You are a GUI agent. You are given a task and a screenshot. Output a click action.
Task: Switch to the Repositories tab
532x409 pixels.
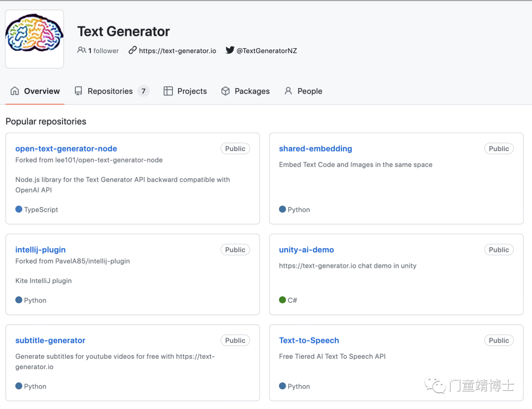(112, 91)
